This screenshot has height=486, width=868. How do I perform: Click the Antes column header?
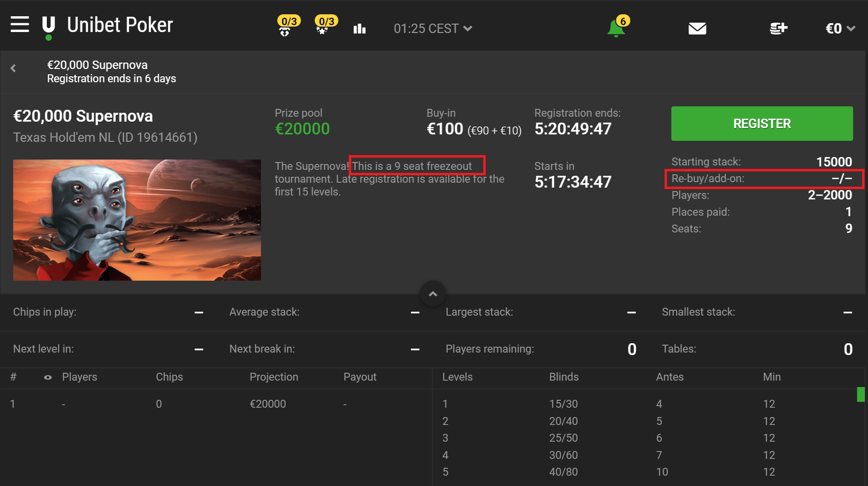tap(669, 377)
